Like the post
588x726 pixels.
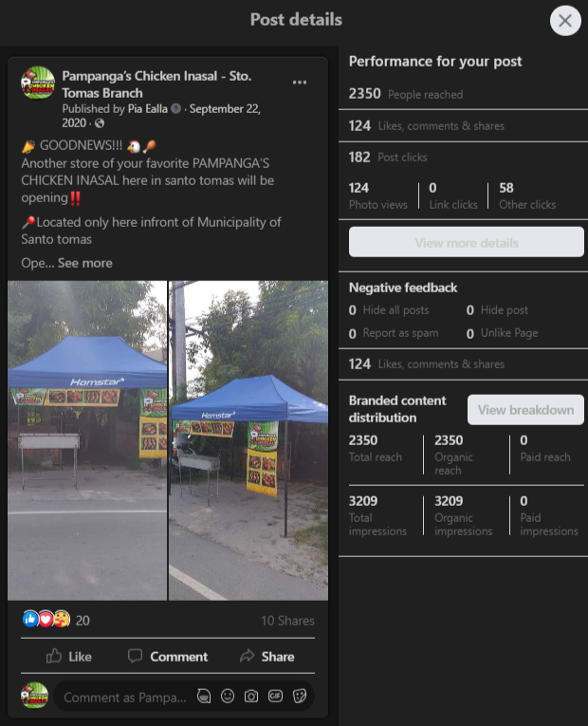pyautogui.click(x=69, y=656)
